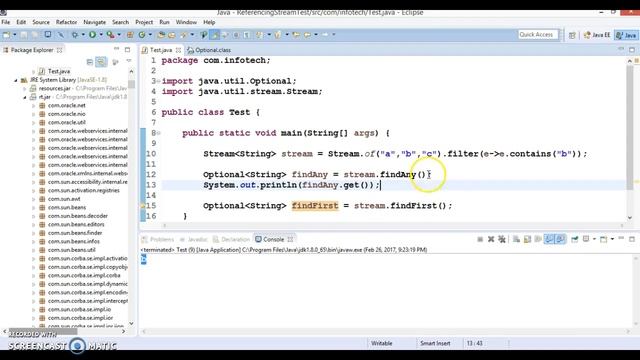Open Debug button dropdown arrow
Viewport: 640px width, 360px height.
coord(83,35)
